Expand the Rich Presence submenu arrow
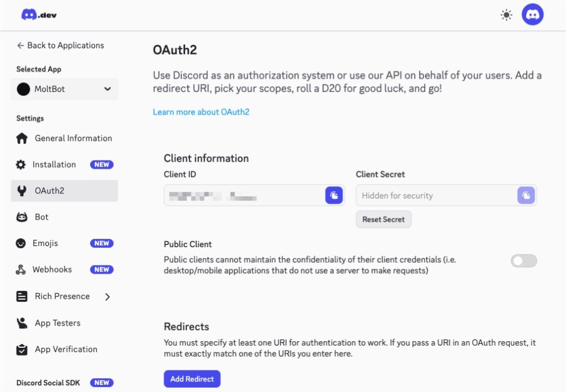566x392 pixels. (108, 297)
